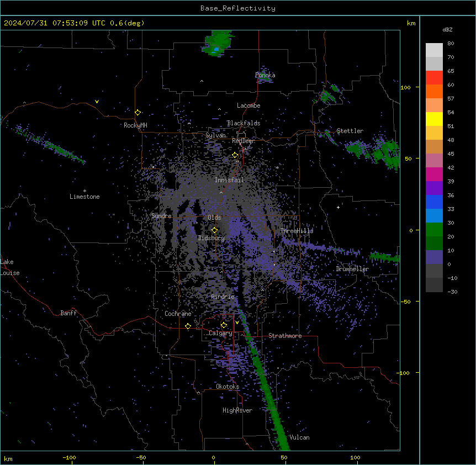The height and width of the screenshot is (465, 476).
Task: Click the yellow V marker northwest of RockyMH
Action: point(97,102)
